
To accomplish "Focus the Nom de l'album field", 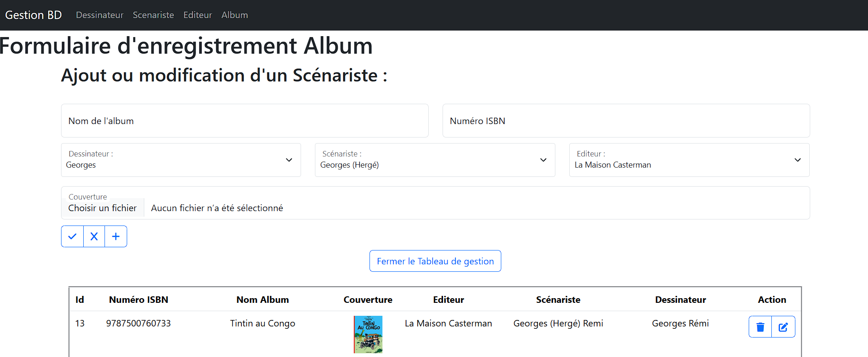I will [245, 121].
